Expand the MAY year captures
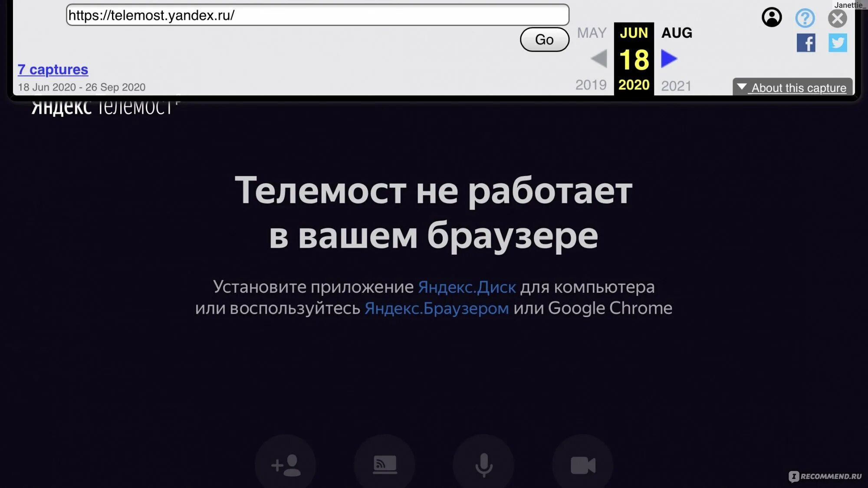This screenshot has width=868, height=488. [592, 33]
